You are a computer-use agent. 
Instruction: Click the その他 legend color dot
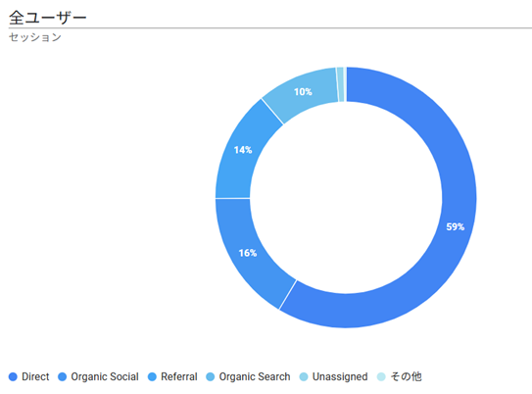pos(381,376)
